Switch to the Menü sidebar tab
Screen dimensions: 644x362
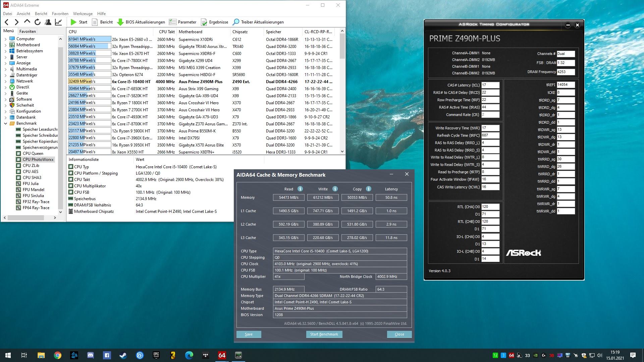9,31
